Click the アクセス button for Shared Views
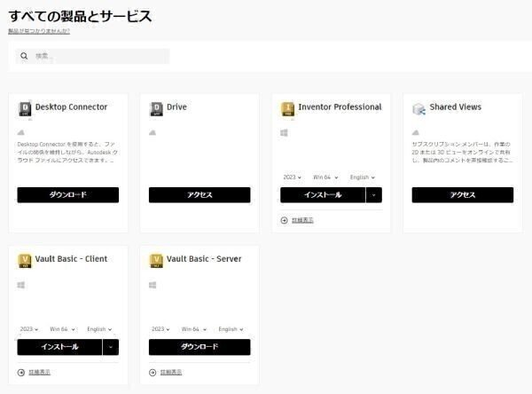This screenshot has height=394, width=532. click(463, 195)
